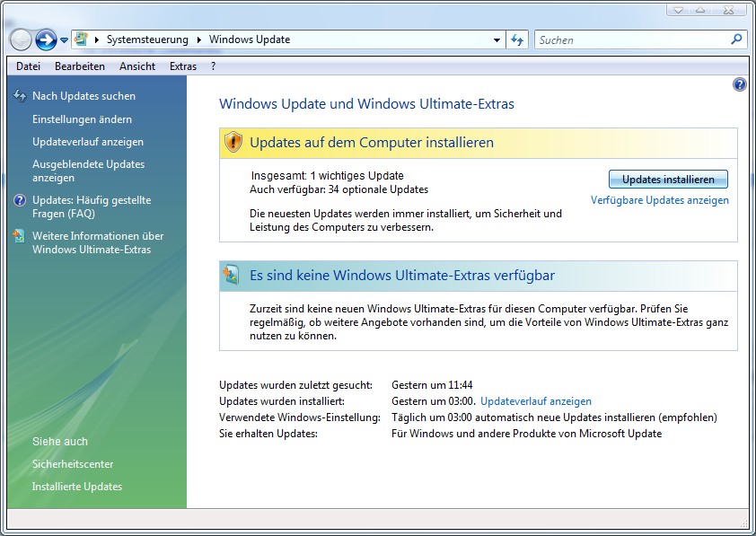Click the Nach Updates suchen icon

pos(20,95)
